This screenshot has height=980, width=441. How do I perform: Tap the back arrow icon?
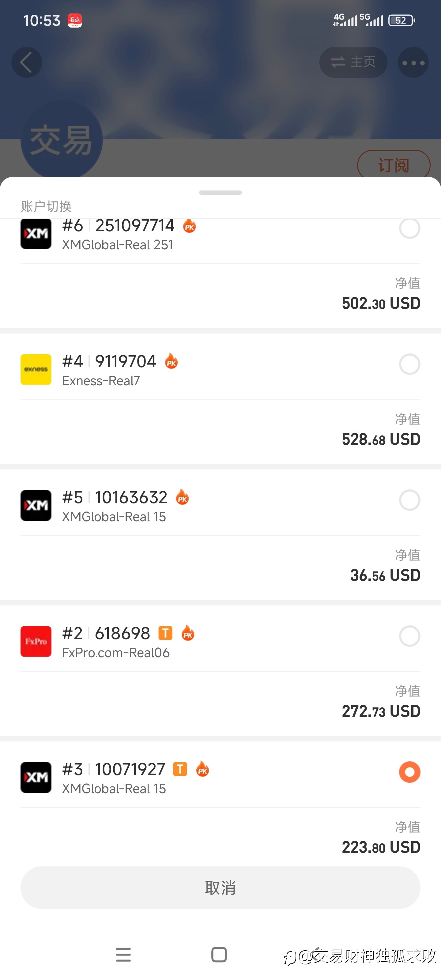point(26,62)
